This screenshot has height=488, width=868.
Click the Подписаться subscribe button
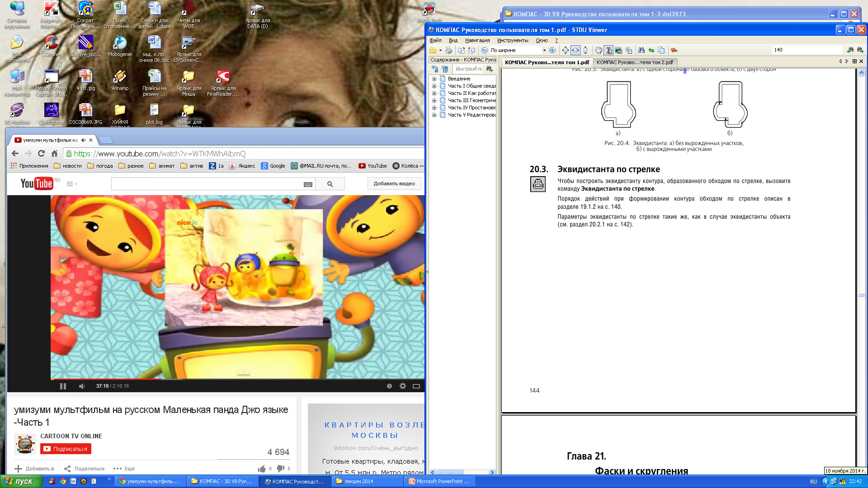point(66,449)
